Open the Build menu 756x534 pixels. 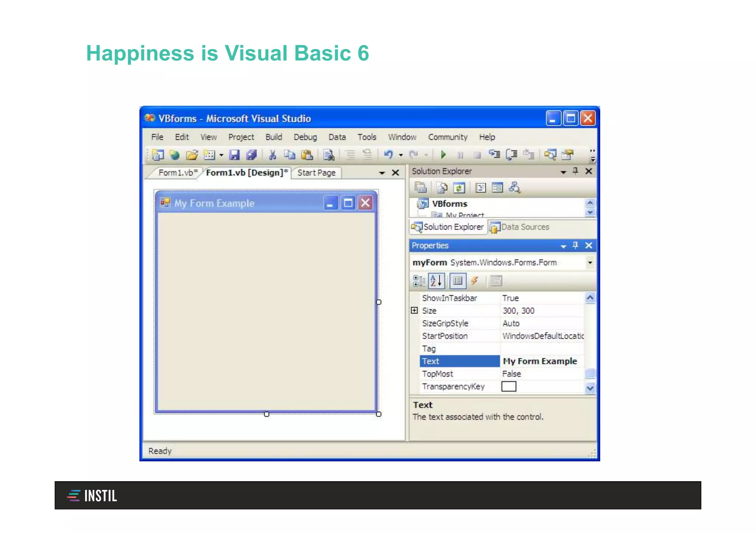(x=274, y=137)
